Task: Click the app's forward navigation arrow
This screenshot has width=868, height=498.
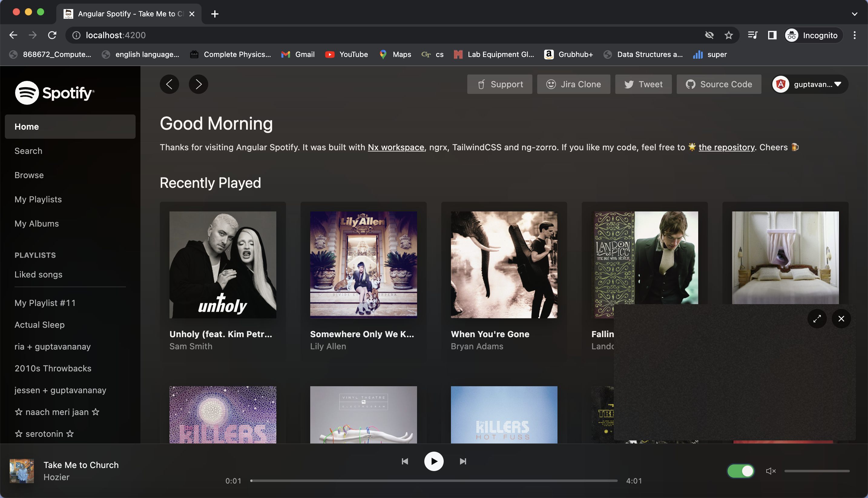Action: pyautogui.click(x=199, y=84)
